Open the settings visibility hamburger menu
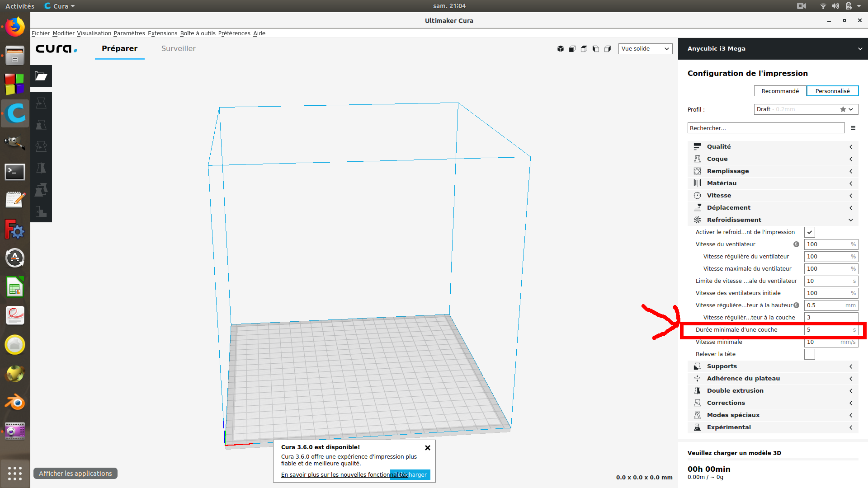The height and width of the screenshot is (488, 868). point(853,128)
